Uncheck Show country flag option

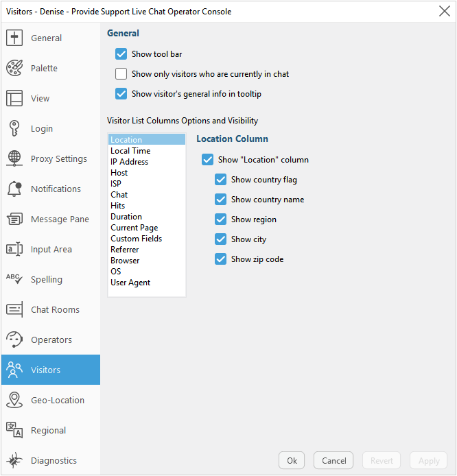220,180
